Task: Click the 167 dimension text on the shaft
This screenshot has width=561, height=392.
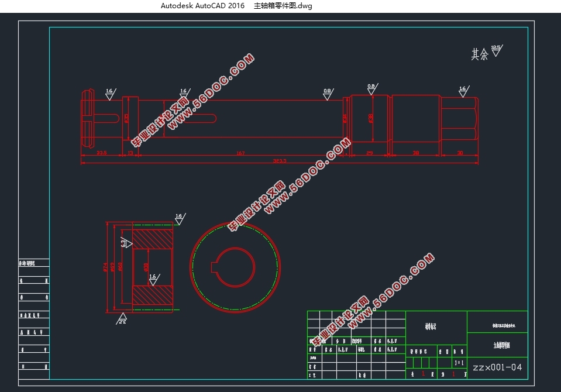Action: [240, 153]
